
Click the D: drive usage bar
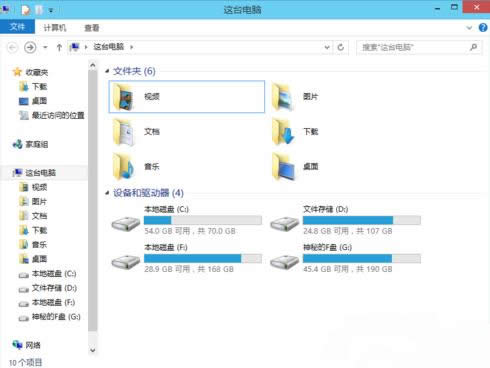point(362,220)
